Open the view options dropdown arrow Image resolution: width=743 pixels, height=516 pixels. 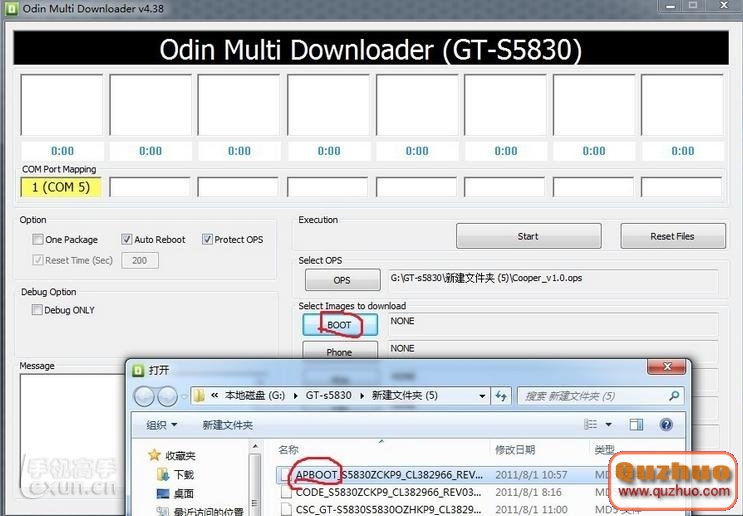point(608,425)
